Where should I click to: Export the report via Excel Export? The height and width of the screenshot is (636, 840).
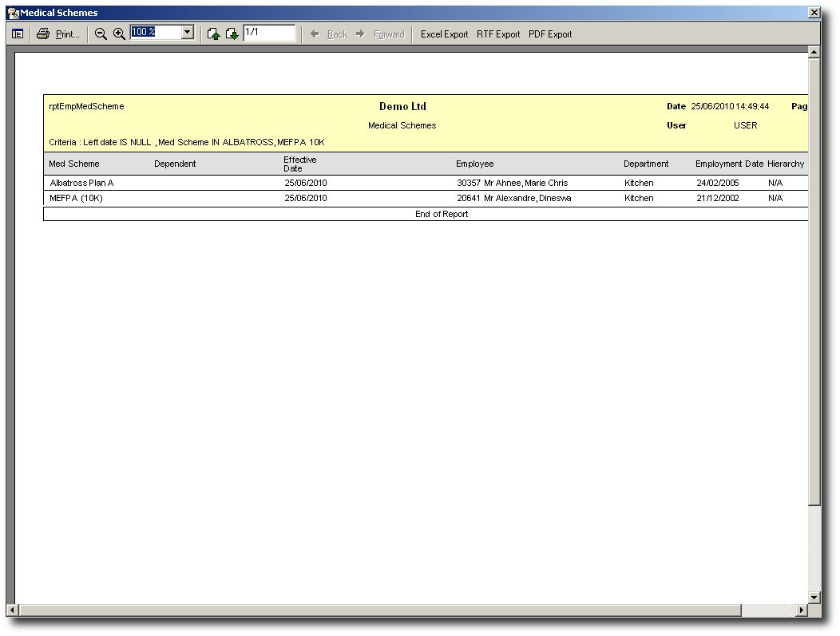[x=444, y=34]
